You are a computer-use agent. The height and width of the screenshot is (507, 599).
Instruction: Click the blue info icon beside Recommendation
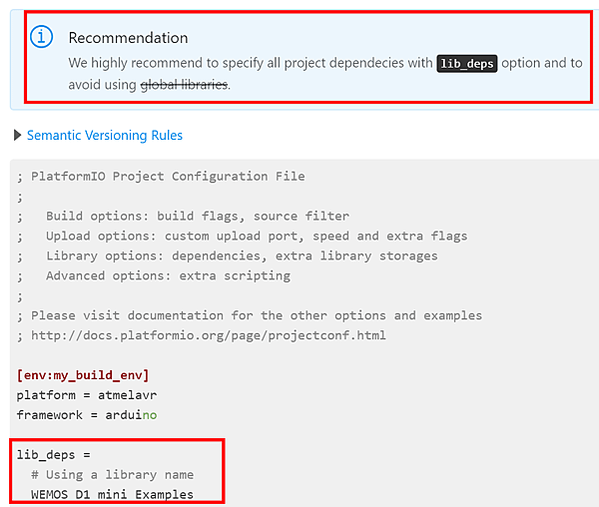(41, 37)
